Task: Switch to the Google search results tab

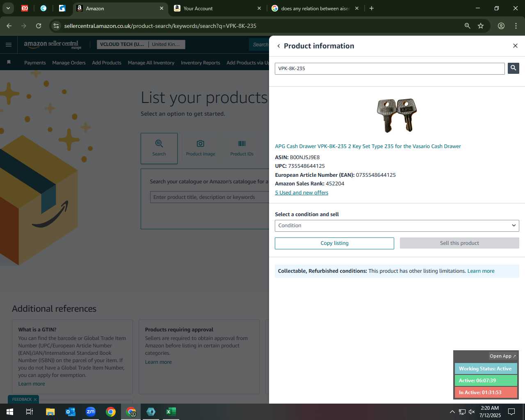Action: [x=315, y=8]
